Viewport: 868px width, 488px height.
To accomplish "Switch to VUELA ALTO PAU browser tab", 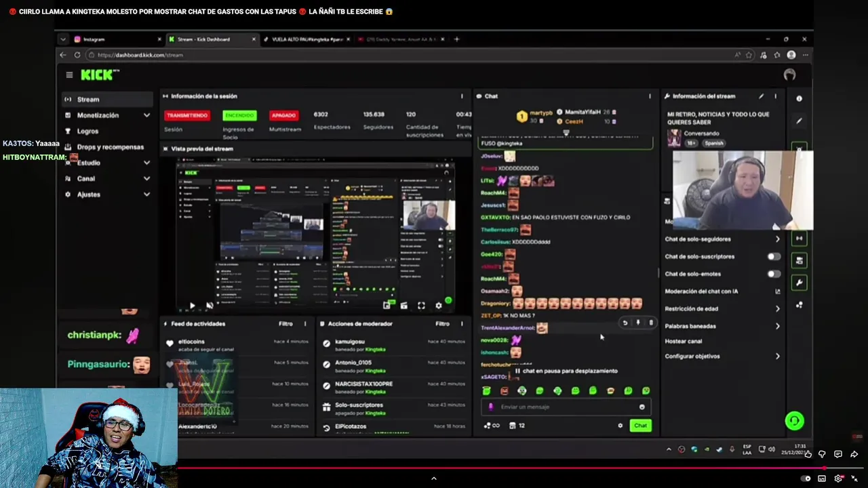I will tap(305, 39).
